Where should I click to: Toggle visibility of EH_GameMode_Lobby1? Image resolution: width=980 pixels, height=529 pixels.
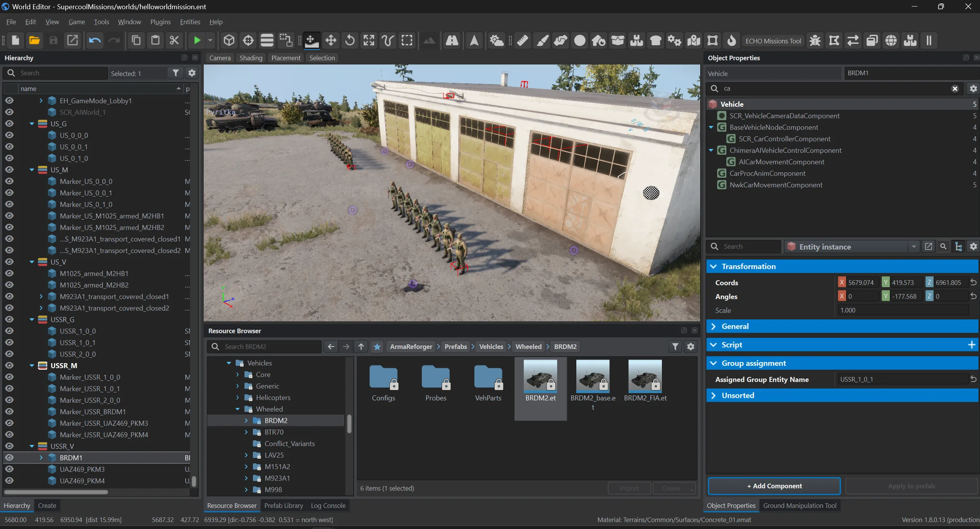[x=9, y=101]
